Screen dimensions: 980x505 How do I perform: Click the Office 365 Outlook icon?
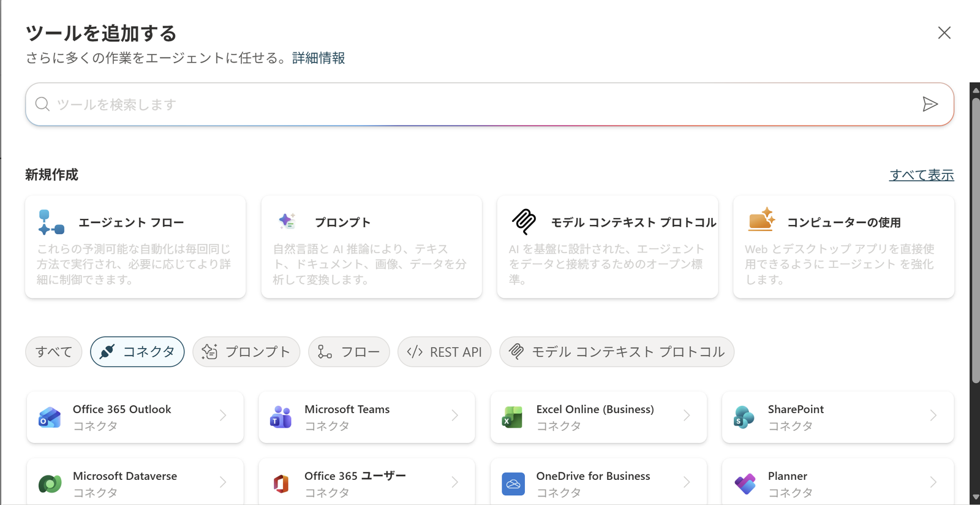pos(50,417)
